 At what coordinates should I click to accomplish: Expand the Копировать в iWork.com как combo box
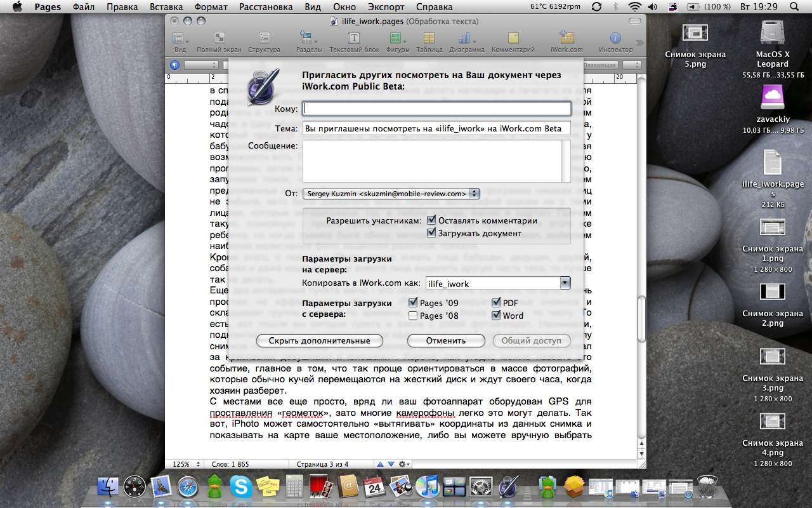pyautogui.click(x=564, y=283)
